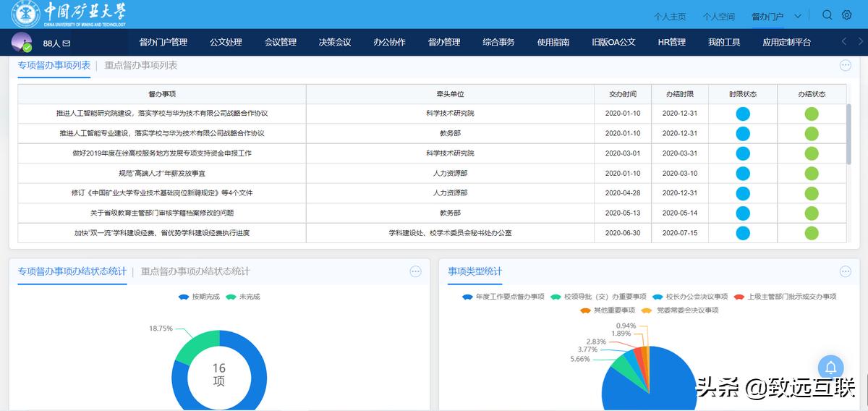
Task: Open the settings gear icon in header
Action: [847, 15]
